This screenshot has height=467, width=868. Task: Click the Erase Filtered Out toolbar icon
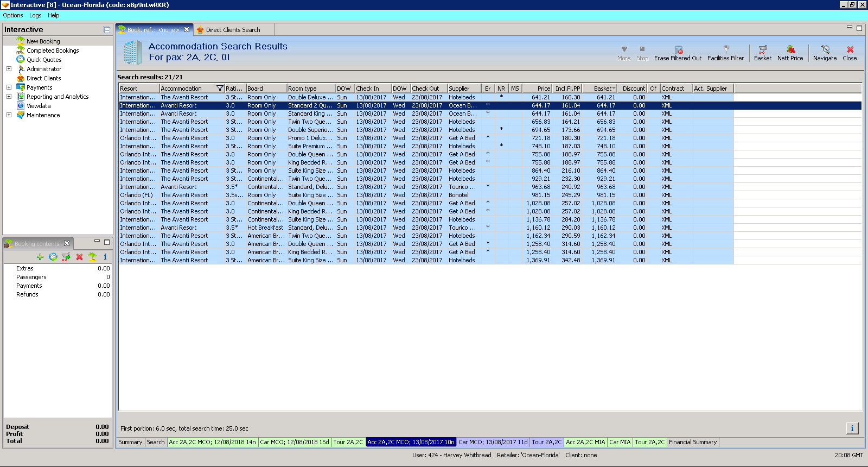coord(678,50)
